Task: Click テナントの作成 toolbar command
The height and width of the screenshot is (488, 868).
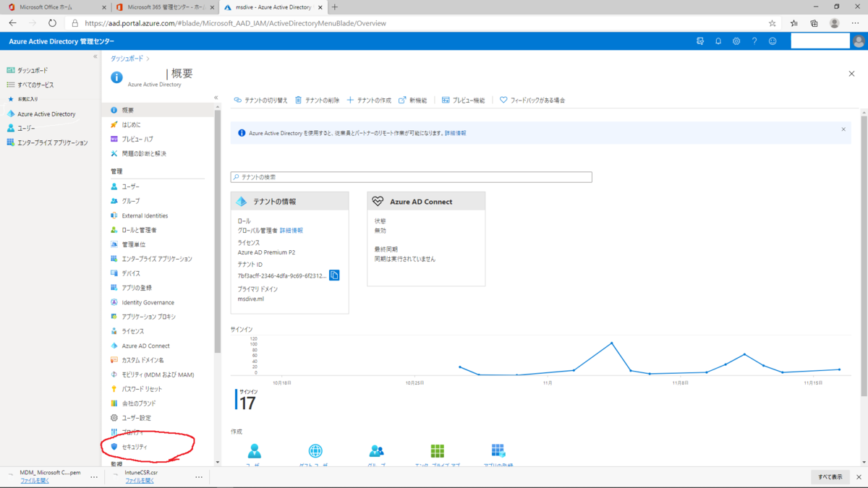Action: pos(369,100)
